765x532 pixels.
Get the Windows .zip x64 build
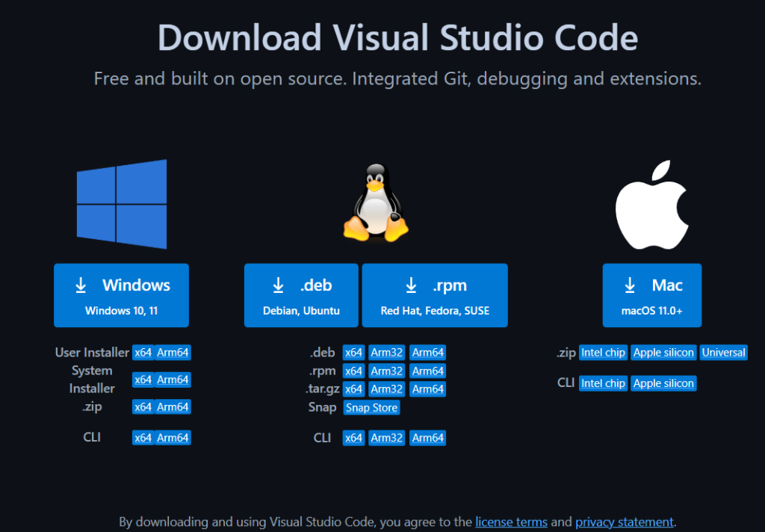(143, 407)
